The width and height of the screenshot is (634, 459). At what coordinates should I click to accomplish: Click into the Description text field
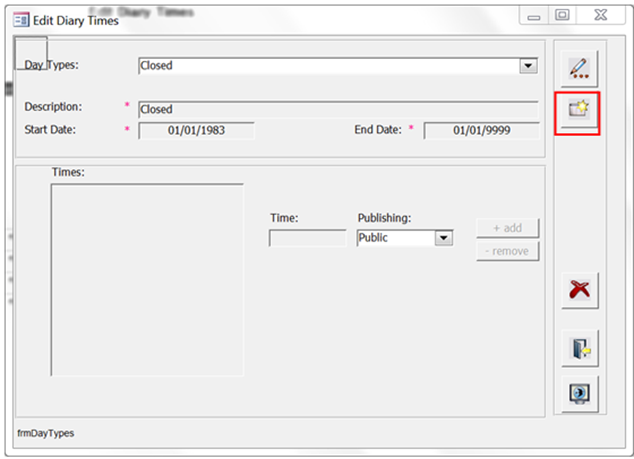[337, 109]
